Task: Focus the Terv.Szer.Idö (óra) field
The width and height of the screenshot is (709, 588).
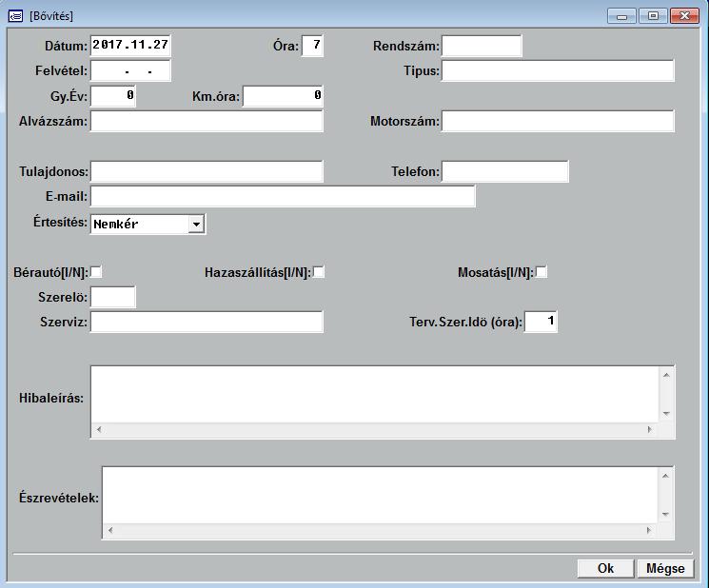Action: 541,322
